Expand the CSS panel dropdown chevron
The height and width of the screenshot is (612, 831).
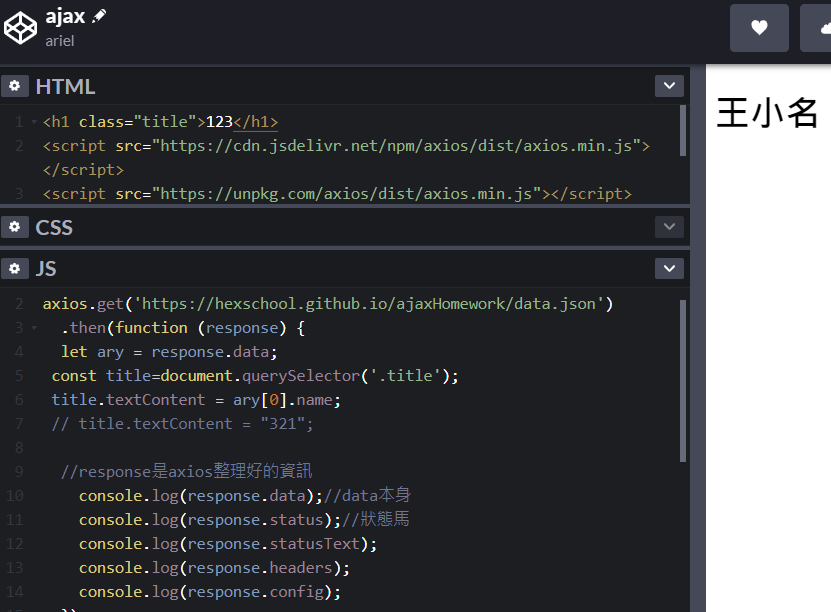(x=669, y=227)
